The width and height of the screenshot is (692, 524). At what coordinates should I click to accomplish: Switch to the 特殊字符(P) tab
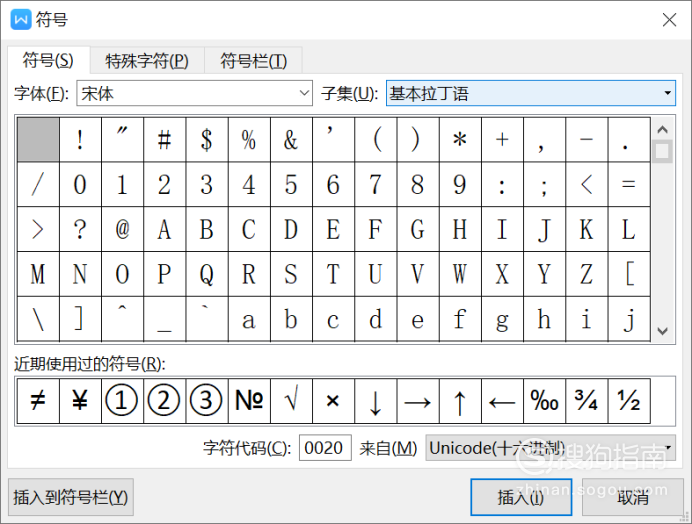(147, 60)
